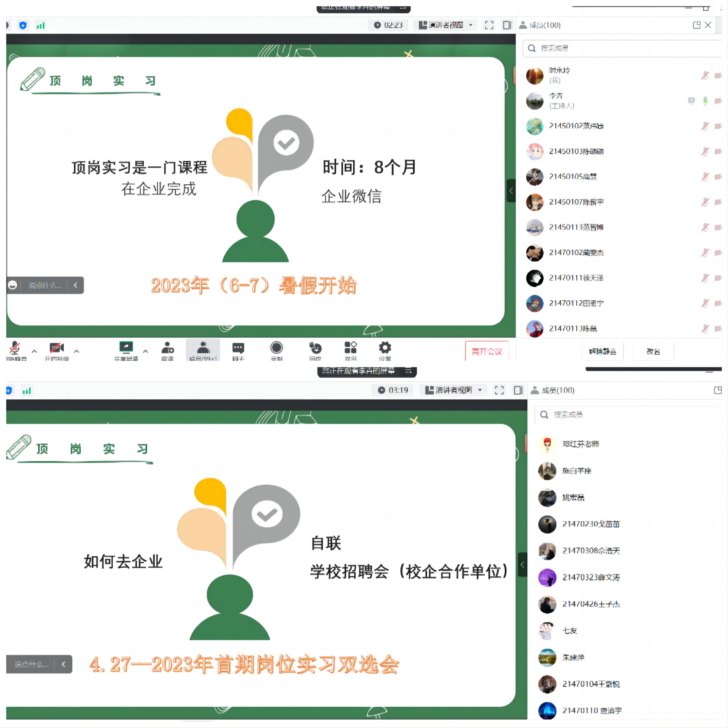Open meeting settings gear icon
This screenshot has height=728, width=728.
[x=384, y=348]
